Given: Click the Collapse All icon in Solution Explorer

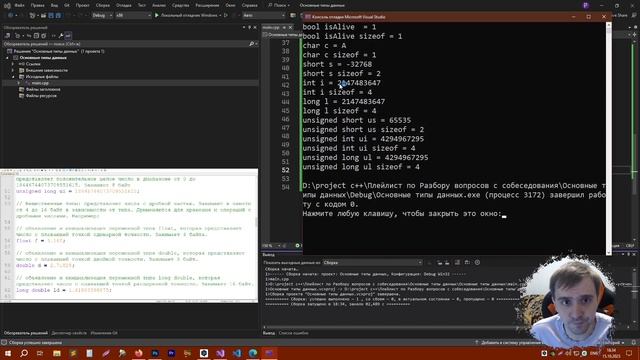Looking at the screenshot, I should [x=36, y=36].
